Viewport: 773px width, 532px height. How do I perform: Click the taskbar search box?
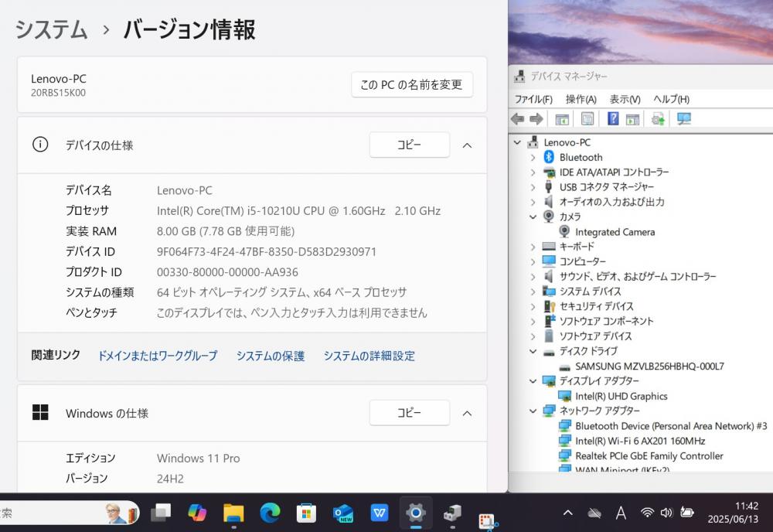(x=69, y=513)
